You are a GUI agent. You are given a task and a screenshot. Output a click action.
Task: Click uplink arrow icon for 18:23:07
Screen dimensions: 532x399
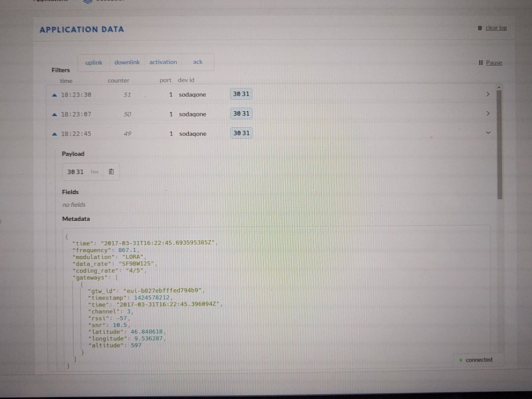(x=55, y=114)
